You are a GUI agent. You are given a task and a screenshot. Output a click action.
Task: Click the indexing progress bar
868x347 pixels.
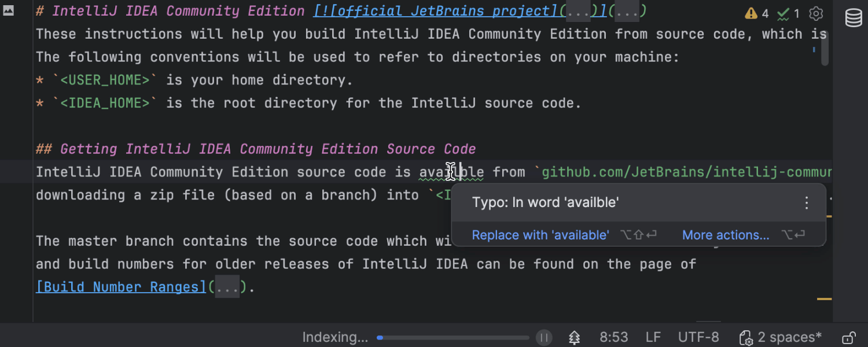[453, 338]
